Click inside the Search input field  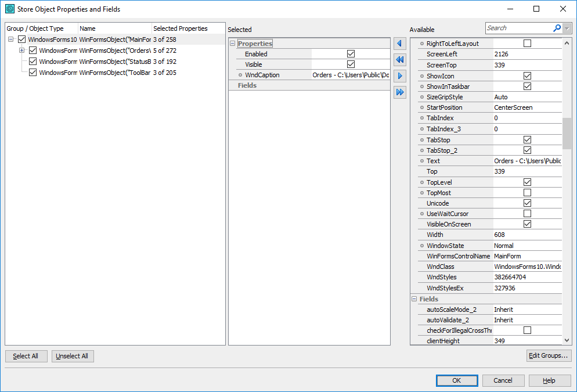point(519,28)
